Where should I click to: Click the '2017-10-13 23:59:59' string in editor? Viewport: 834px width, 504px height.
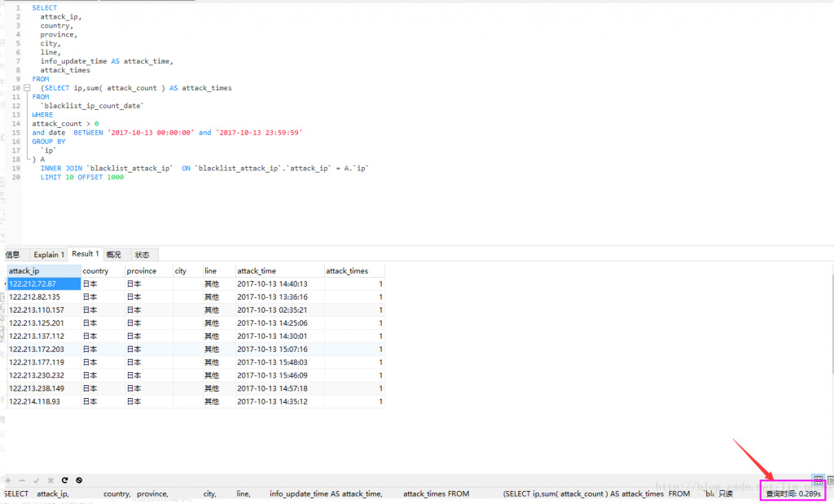coord(258,133)
